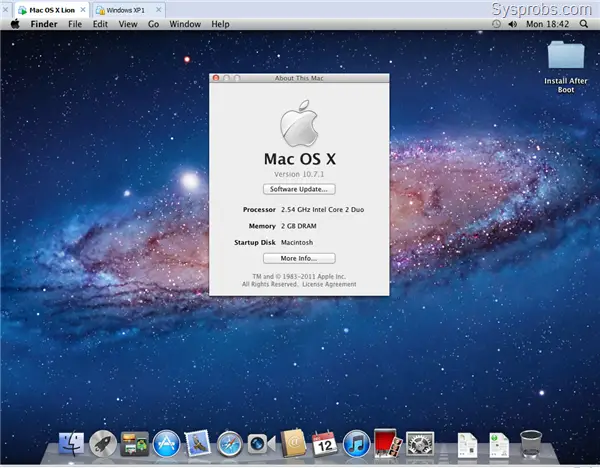Open the License Agreement link
The width and height of the screenshot is (600, 468).
pyautogui.click(x=329, y=284)
